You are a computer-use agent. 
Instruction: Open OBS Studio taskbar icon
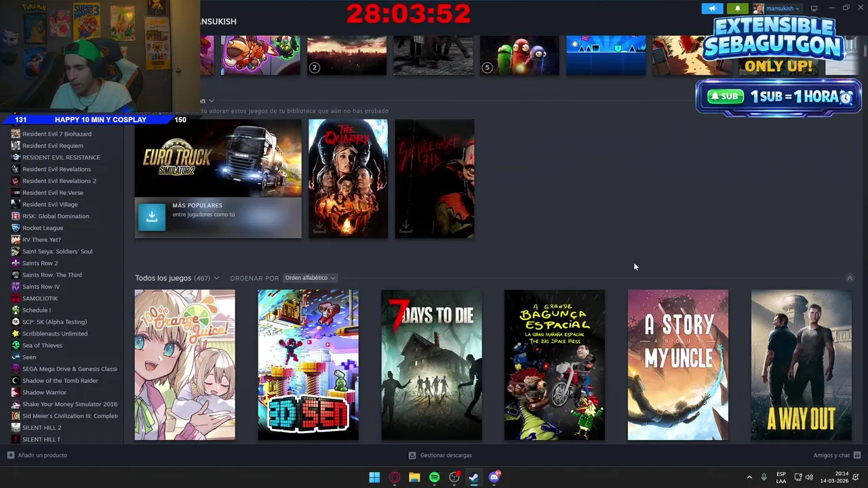click(454, 477)
